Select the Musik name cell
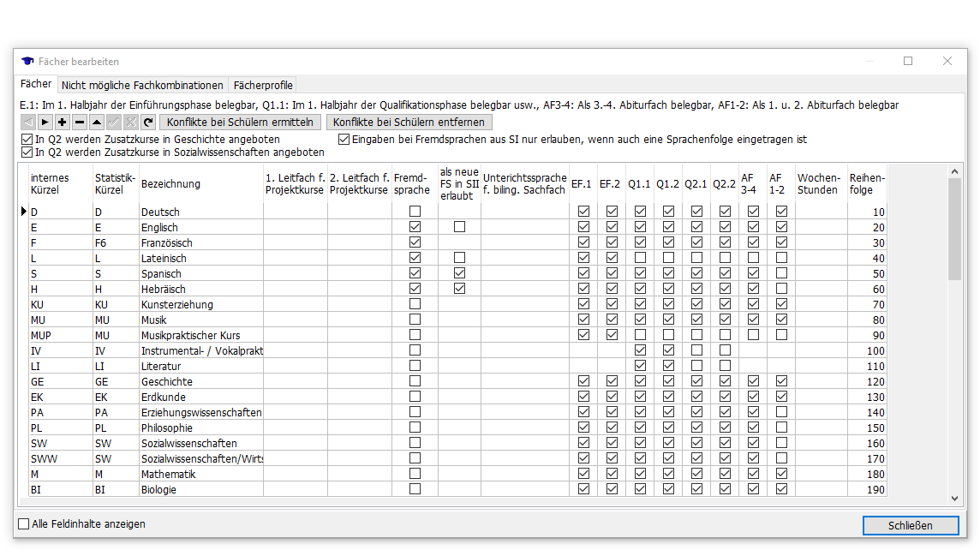Image resolution: width=980 pixels, height=556 pixels. pos(201,320)
